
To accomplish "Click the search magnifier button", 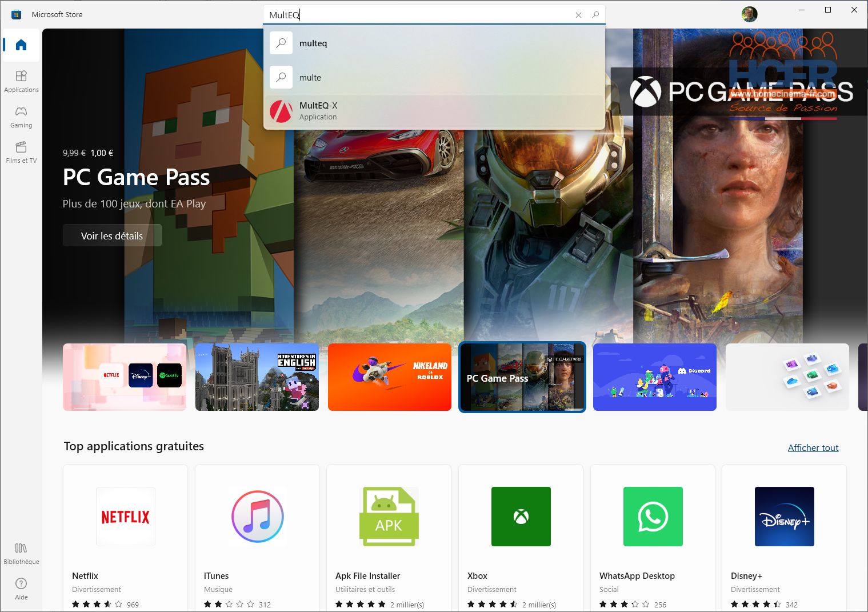I will [x=595, y=15].
